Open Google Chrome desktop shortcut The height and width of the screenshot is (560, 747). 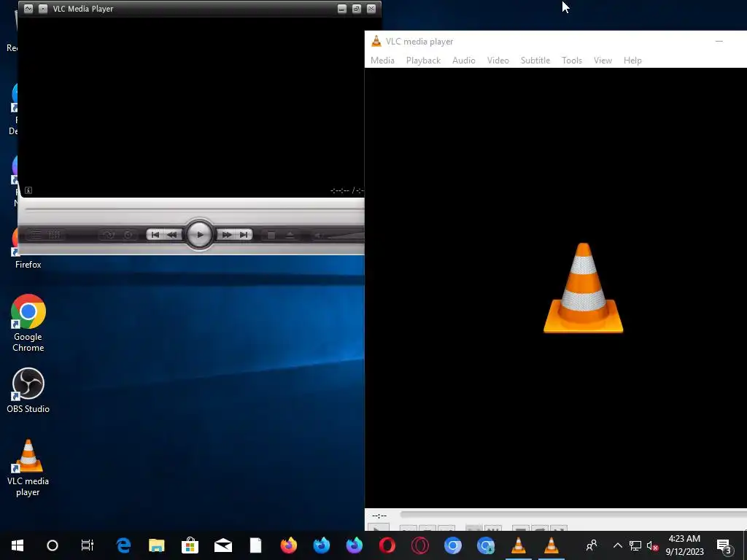click(x=28, y=323)
